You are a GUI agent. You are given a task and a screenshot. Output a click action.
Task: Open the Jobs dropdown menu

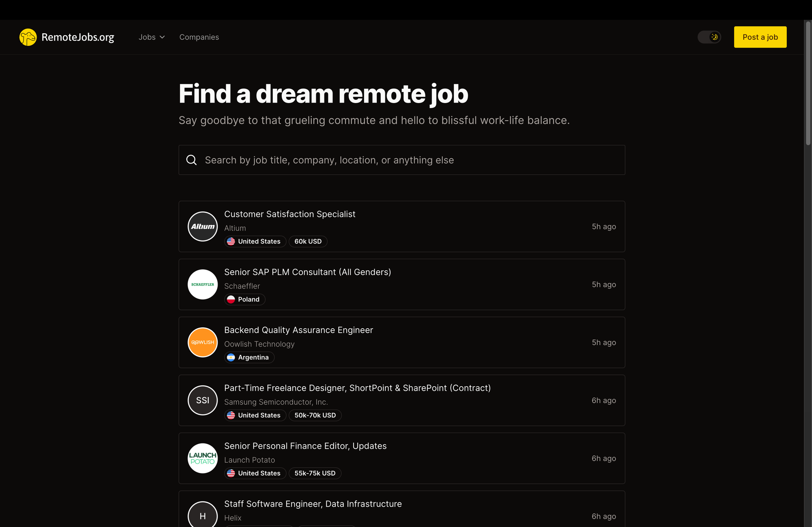[151, 37]
